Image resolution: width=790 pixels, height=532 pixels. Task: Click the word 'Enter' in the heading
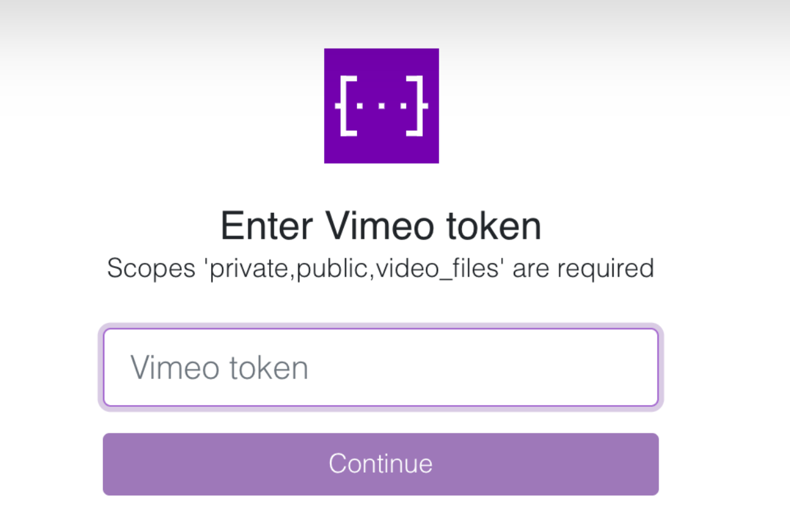pyautogui.click(x=267, y=226)
